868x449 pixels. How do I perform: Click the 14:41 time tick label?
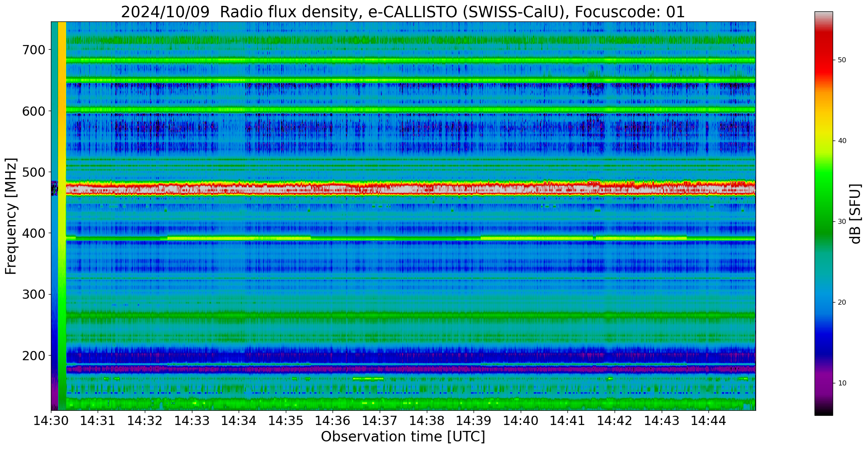coord(568,420)
